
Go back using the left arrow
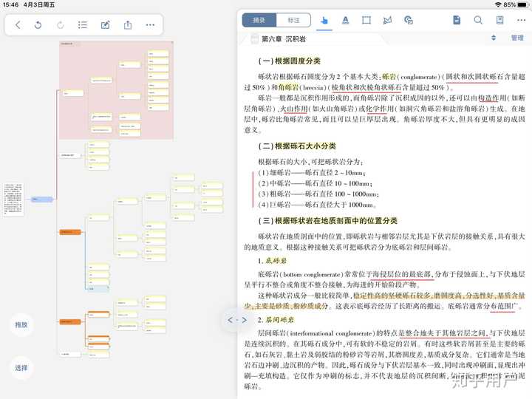tap(18, 25)
